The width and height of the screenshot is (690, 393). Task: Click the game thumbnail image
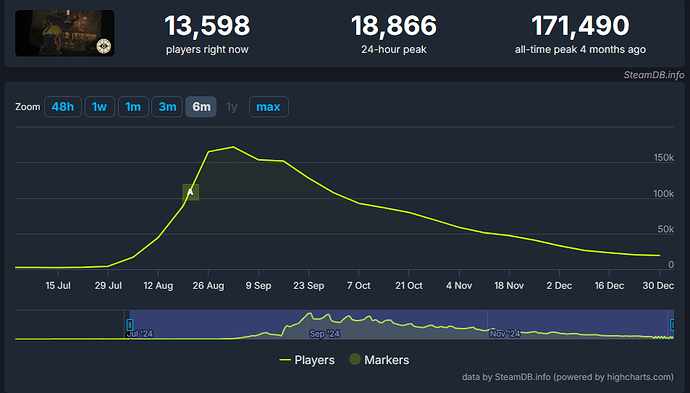(x=65, y=33)
